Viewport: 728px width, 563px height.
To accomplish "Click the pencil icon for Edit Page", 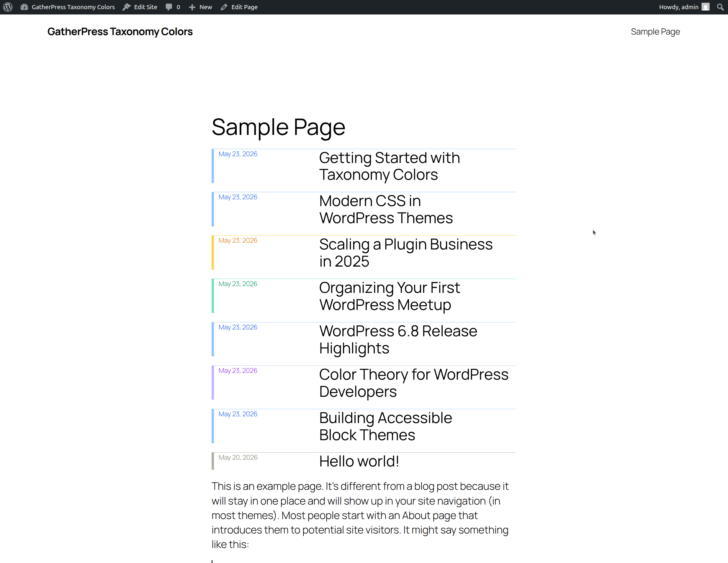I will point(224,7).
